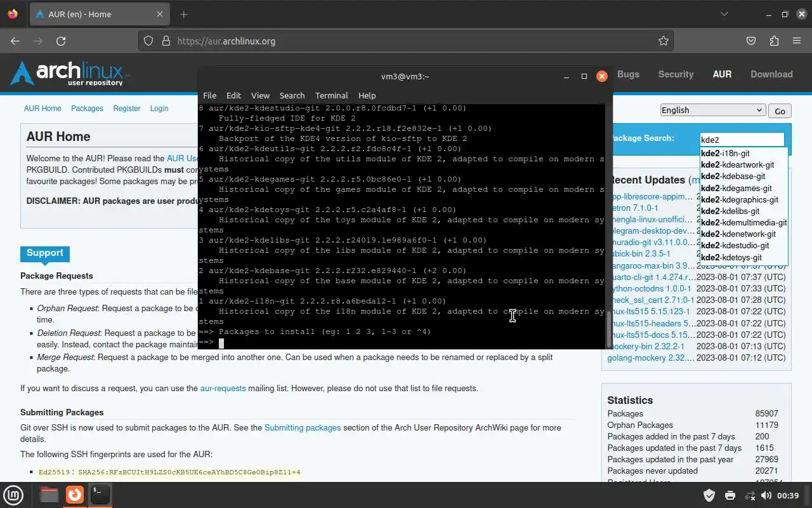Open the Bugs site tab
The height and width of the screenshot is (508, 812).
(x=628, y=74)
